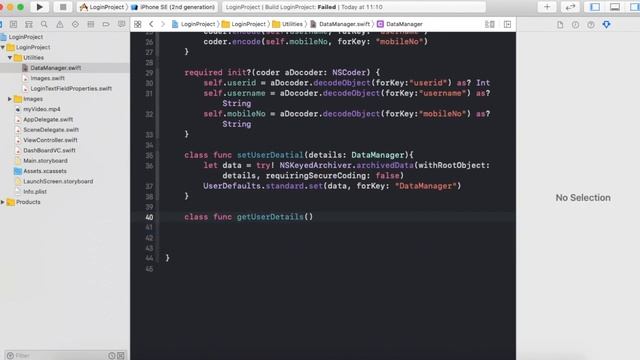Collapse the LoginProject group folder

3,47
